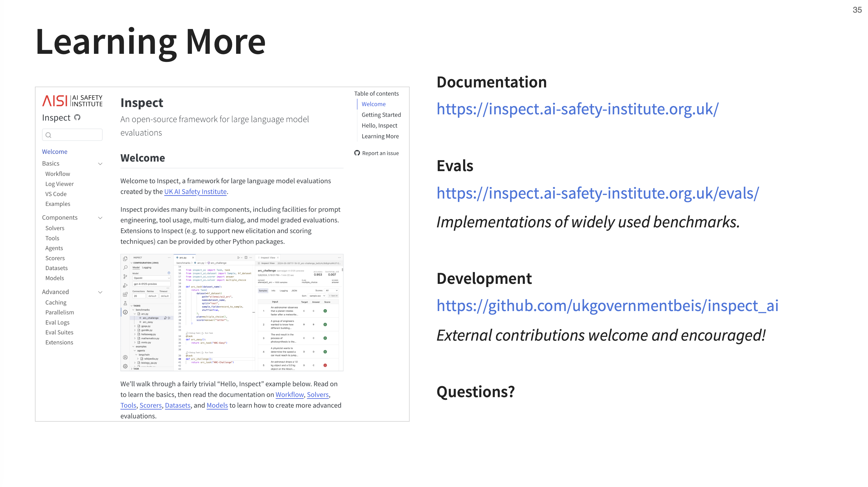Screen dimensions: 868x487
Task: Open Parallelism in the sidebar
Action: point(60,312)
